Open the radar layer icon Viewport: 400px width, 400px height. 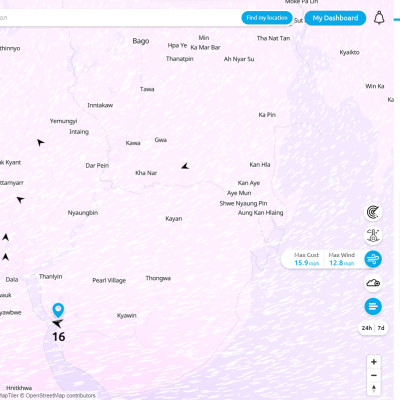coord(373,212)
